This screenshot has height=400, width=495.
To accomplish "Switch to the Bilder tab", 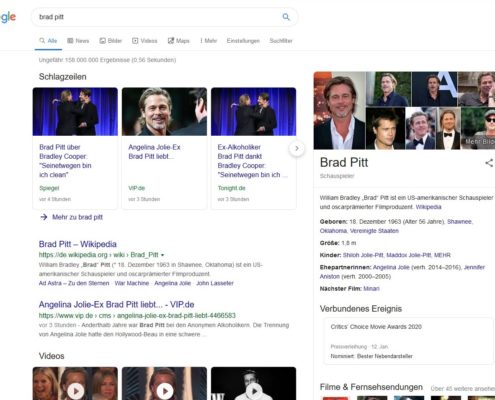I will coord(111,41).
